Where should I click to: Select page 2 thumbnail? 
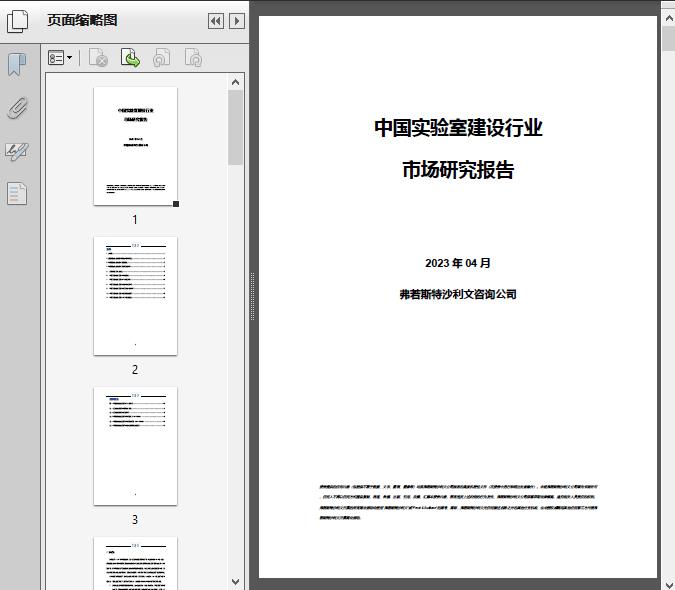pyautogui.click(x=135, y=296)
